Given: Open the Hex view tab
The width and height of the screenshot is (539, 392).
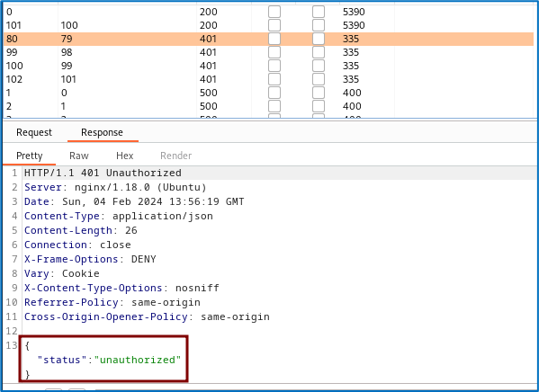Looking at the screenshot, I should pyautogui.click(x=125, y=156).
